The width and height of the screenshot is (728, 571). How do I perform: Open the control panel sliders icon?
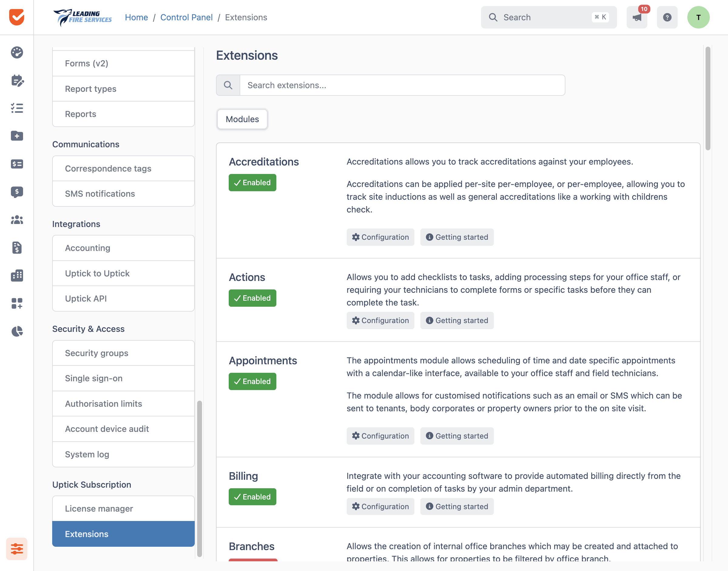(17, 549)
